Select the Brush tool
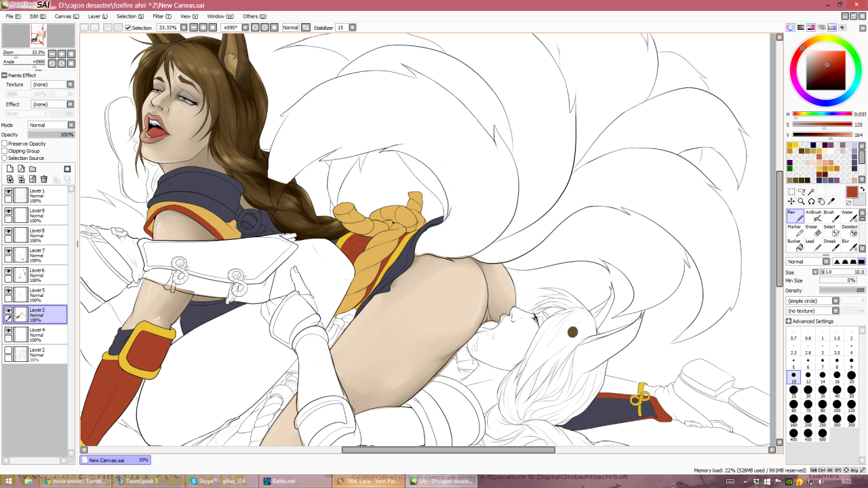868x488 pixels. click(830, 216)
